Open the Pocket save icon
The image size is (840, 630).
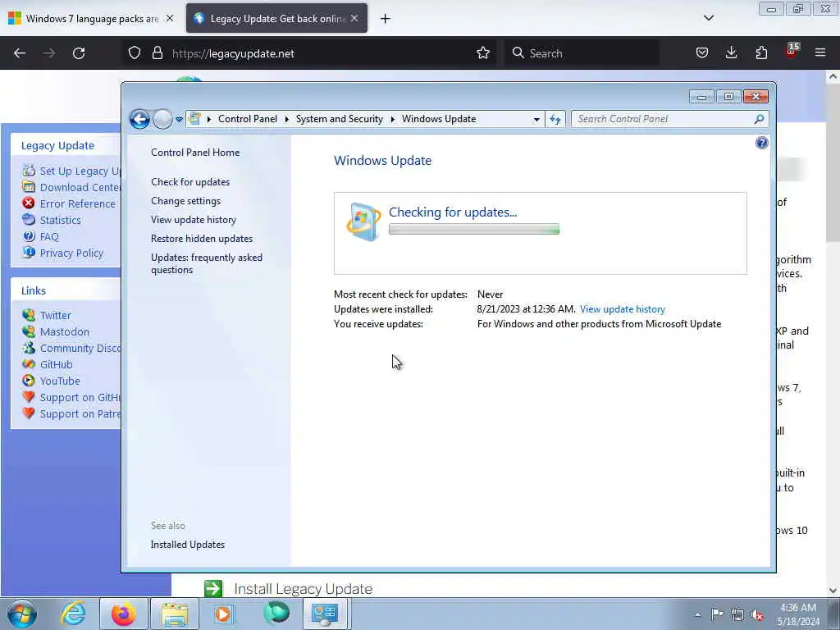pos(702,53)
